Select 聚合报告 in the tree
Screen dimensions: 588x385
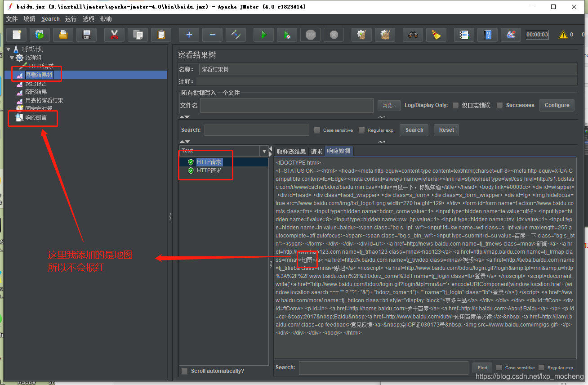click(36, 84)
